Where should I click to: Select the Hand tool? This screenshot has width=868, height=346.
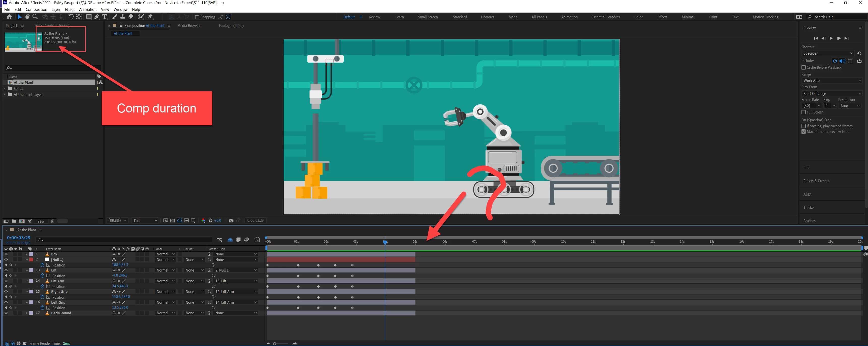(x=27, y=17)
